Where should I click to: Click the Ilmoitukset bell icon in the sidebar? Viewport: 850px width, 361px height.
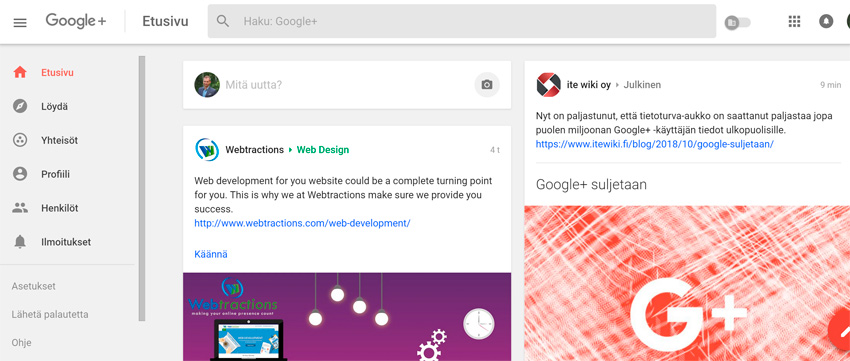(20, 242)
